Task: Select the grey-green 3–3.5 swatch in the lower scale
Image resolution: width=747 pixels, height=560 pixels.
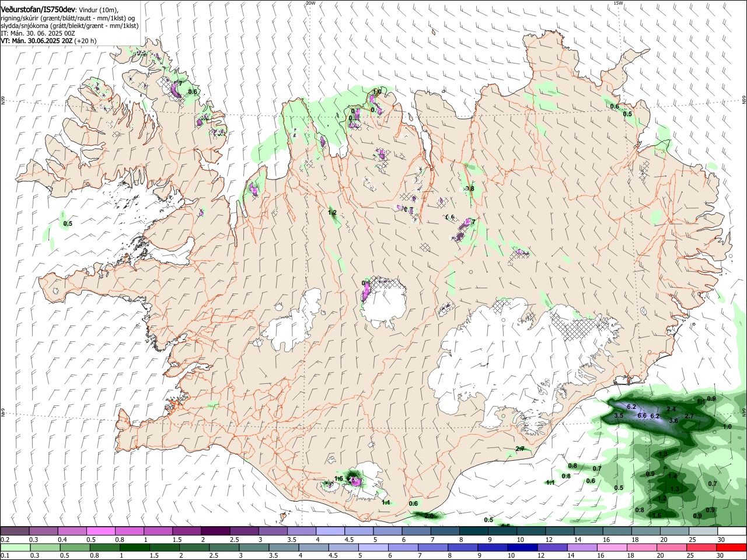Action: [x=254, y=547]
